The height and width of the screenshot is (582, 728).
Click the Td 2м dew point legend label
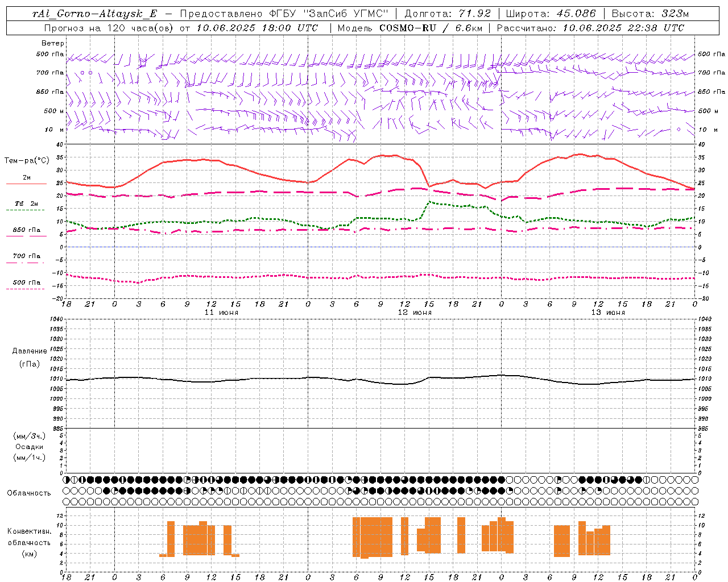[27, 203]
